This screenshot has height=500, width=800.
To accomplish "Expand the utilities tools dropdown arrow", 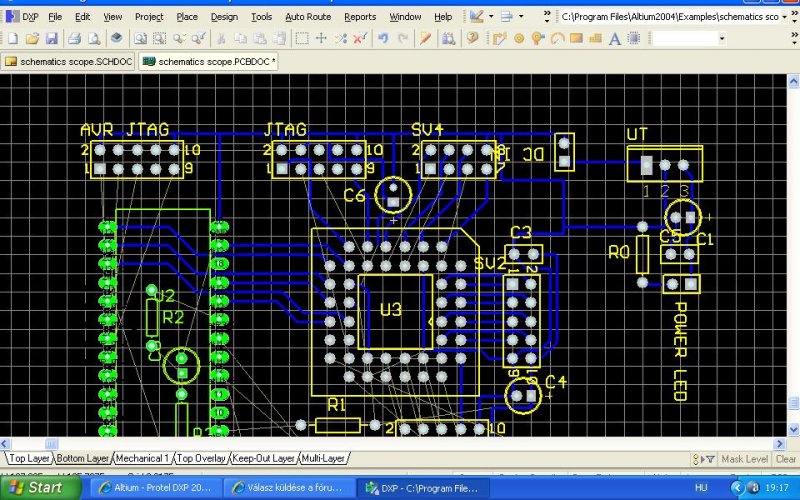I will coord(491,17).
